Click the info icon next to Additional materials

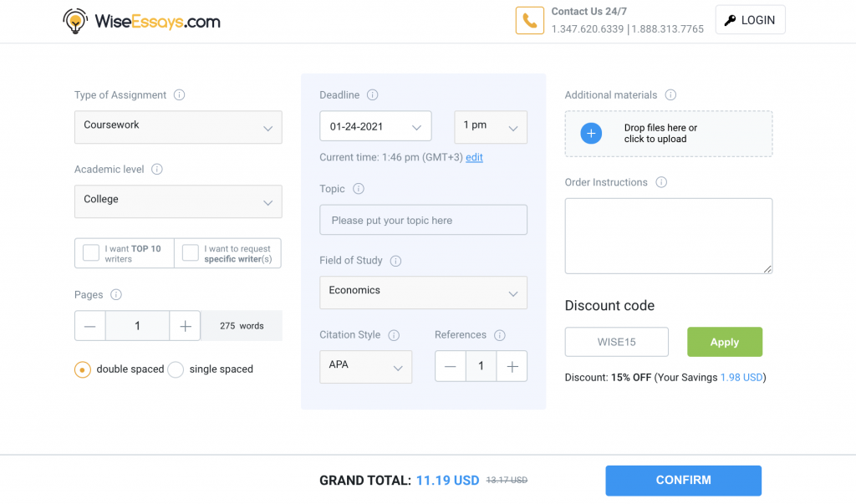(670, 95)
